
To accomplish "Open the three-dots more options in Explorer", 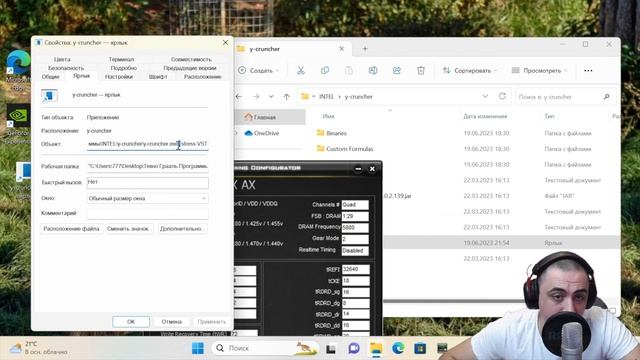I will 588,71.
